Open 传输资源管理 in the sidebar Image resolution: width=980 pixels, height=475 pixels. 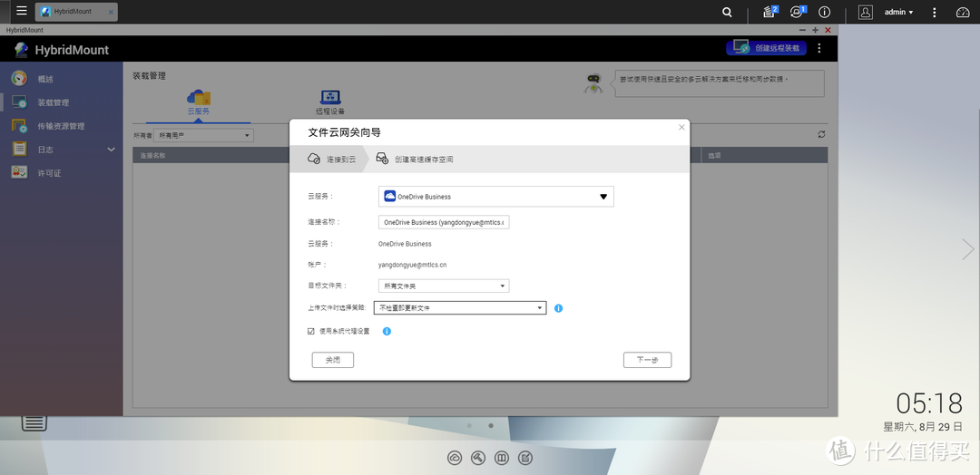click(62, 126)
